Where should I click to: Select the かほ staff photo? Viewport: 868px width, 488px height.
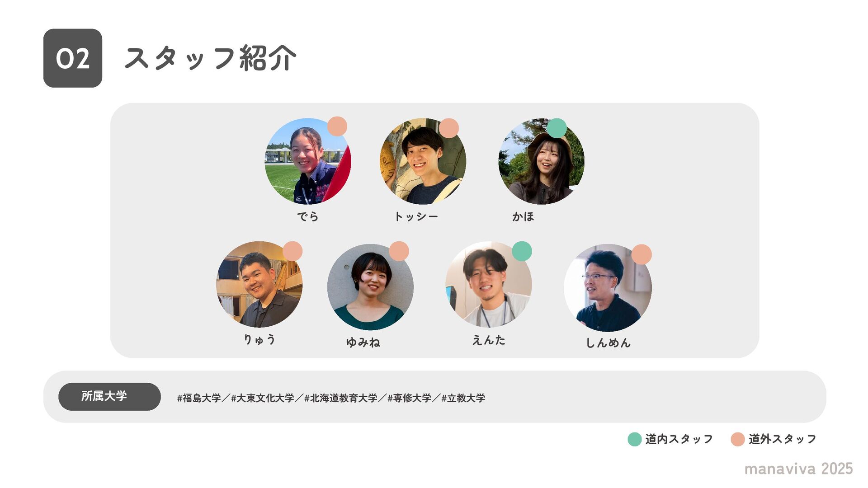click(x=541, y=161)
